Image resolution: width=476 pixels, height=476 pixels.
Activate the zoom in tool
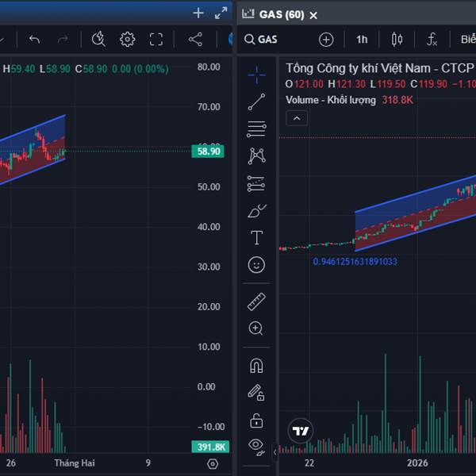click(256, 328)
